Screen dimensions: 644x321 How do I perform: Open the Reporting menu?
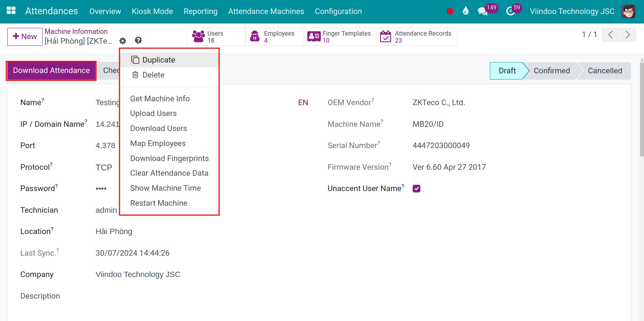point(200,11)
